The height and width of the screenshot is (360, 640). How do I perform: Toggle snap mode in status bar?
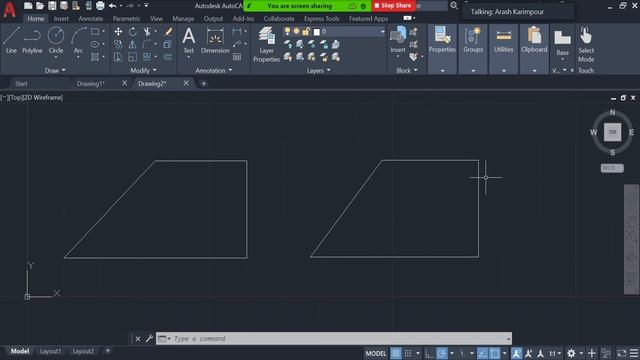(x=408, y=353)
